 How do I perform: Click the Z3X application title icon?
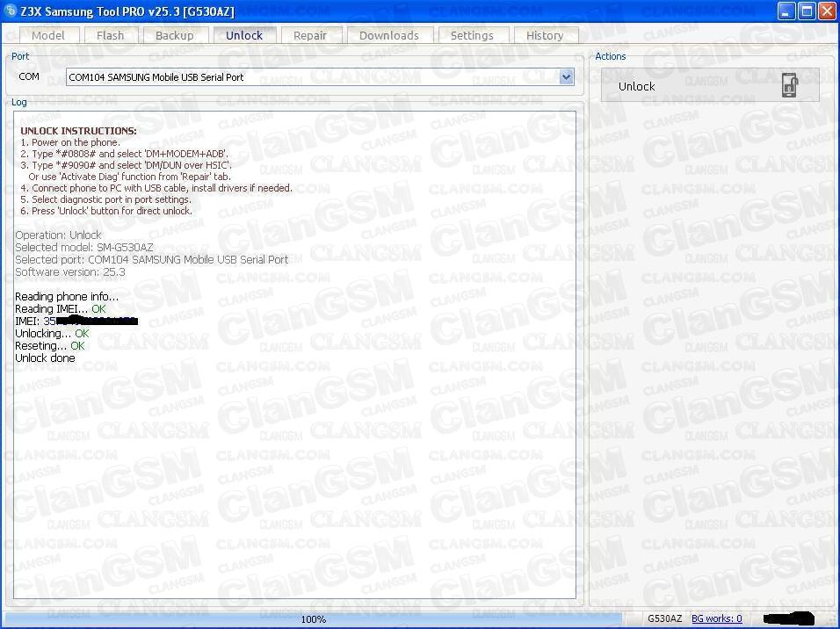(x=10, y=11)
